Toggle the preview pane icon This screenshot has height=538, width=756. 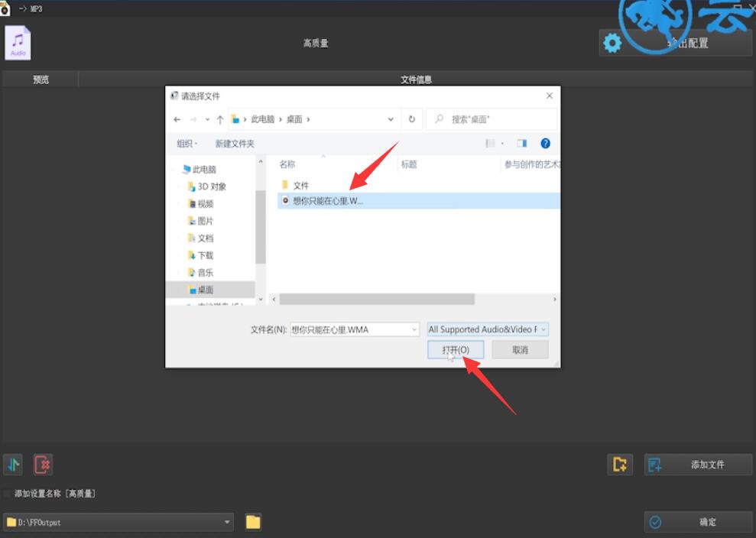521,143
